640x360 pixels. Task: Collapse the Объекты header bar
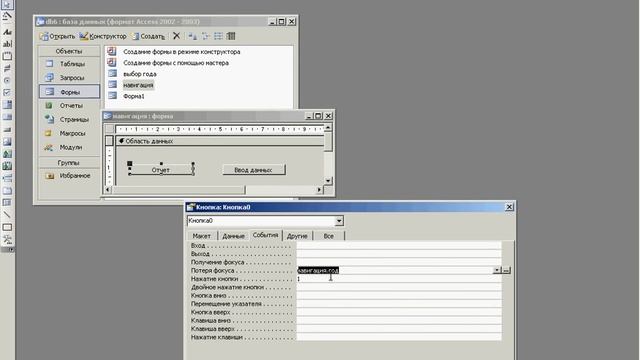[x=69, y=51]
